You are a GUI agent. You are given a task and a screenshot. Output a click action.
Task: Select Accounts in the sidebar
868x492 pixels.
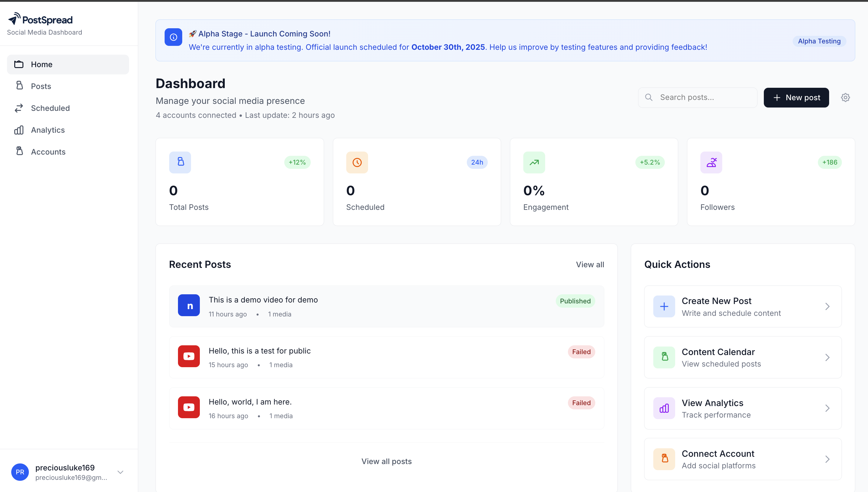[x=48, y=152]
